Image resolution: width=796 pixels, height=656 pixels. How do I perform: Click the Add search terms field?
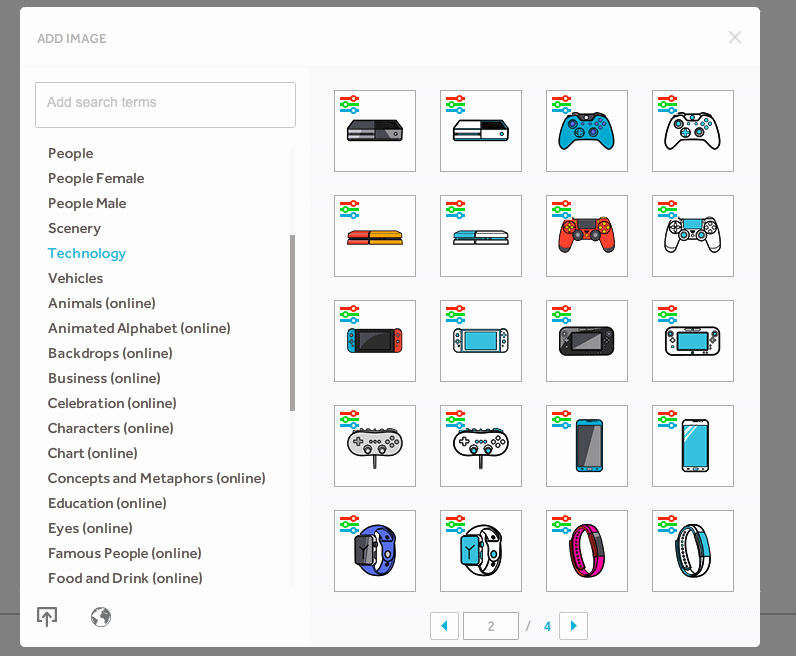[165, 105]
